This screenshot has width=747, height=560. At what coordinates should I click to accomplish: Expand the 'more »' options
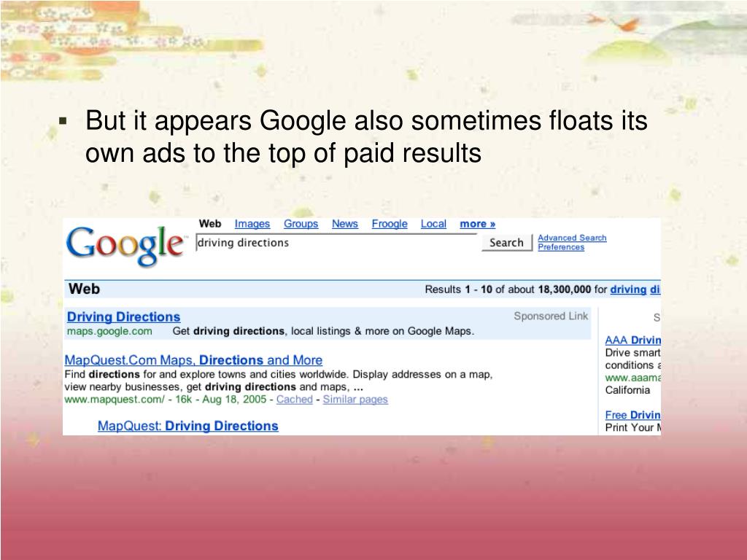[477, 224]
